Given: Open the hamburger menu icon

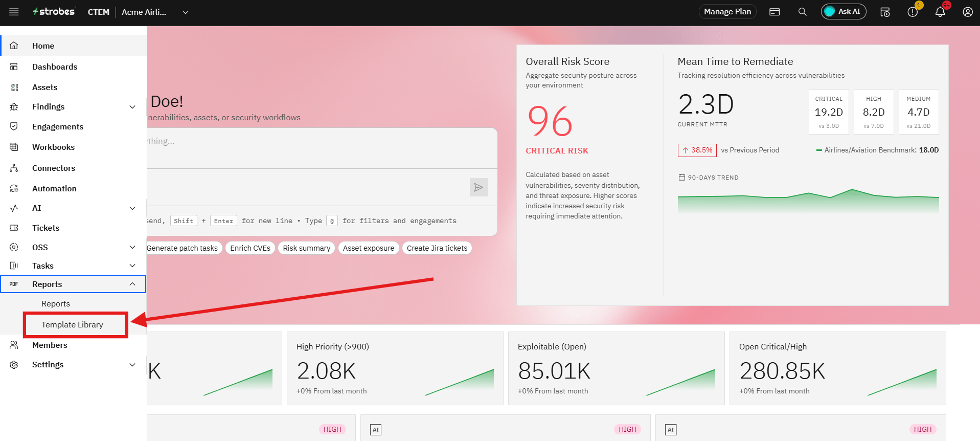Looking at the screenshot, I should pos(14,12).
